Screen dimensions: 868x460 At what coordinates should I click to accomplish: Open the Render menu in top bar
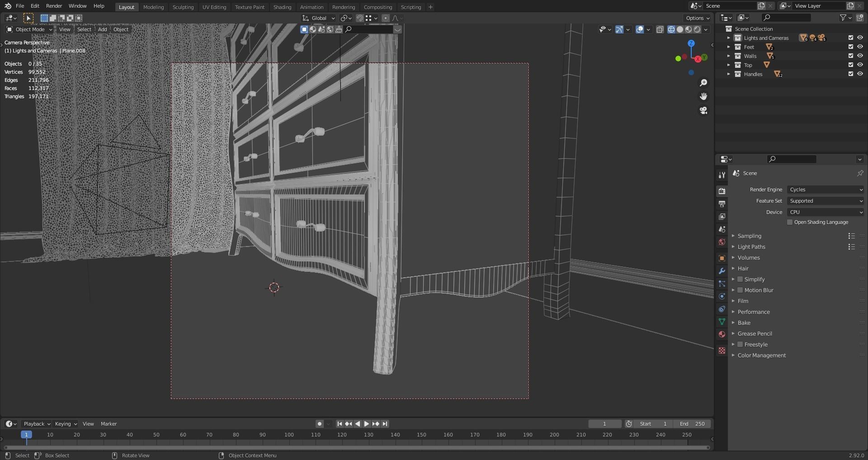point(54,6)
